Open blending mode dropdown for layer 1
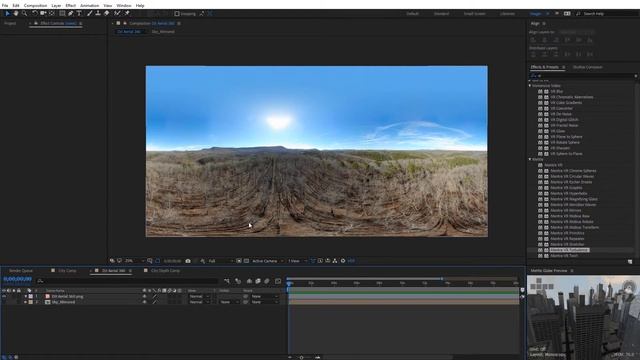This screenshot has width=640, height=360. click(199, 296)
